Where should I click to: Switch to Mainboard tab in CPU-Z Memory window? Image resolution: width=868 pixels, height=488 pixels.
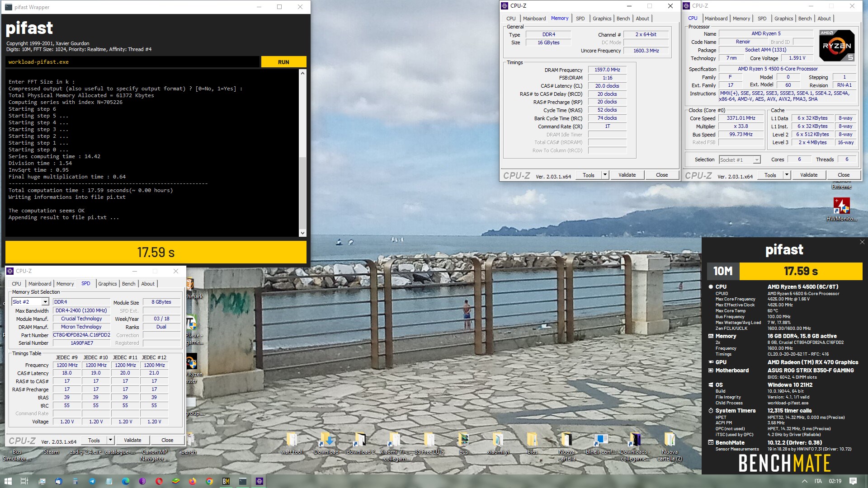pos(534,19)
